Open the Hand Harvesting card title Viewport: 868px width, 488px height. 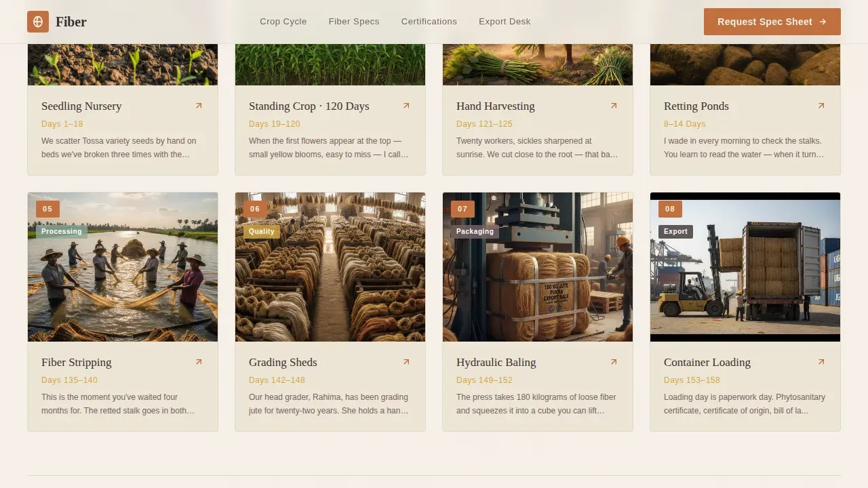pyautogui.click(x=496, y=106)
